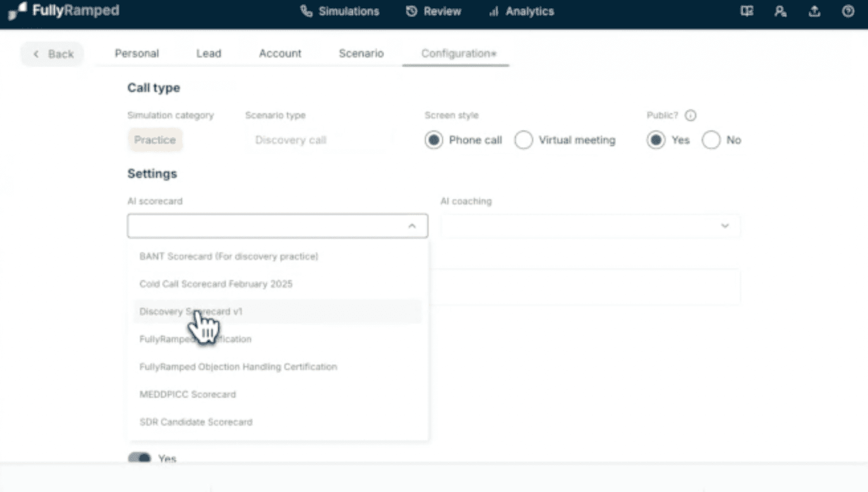The image size is (868, 492).
Task: Click the upload/share icon in header
Action: (814, 11)
